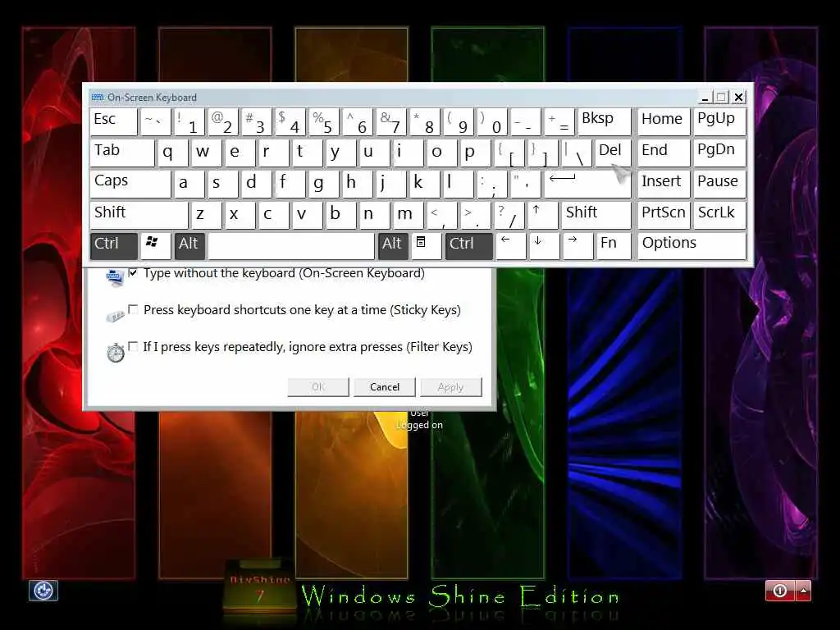840x630 pixels.
Task: Click the plus equals key
Action: (559, 121)
